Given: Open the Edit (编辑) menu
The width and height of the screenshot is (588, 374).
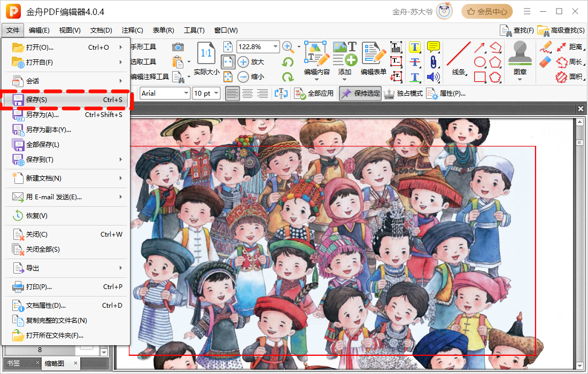Looking at the screenshot, I should click(39, 30).
